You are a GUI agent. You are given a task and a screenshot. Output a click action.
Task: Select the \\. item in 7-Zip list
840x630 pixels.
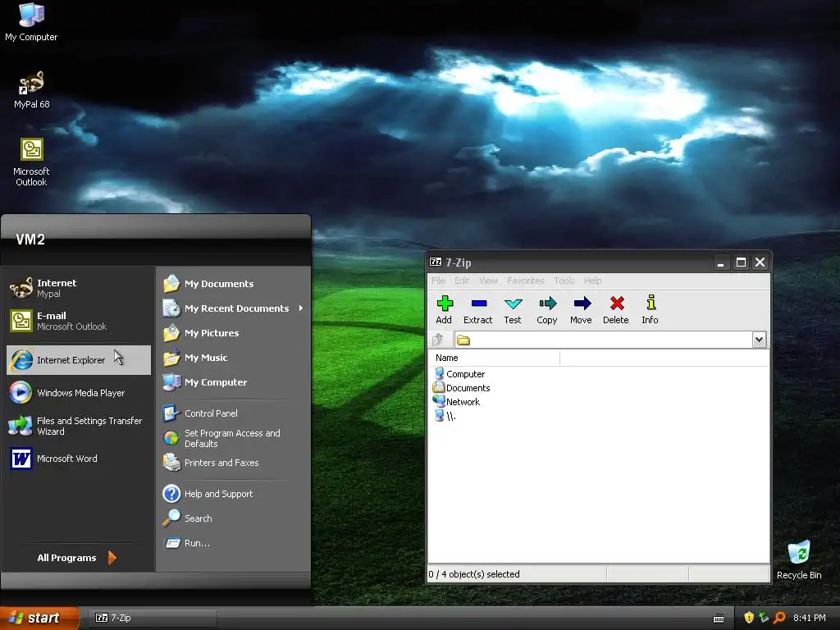[445, 416]
